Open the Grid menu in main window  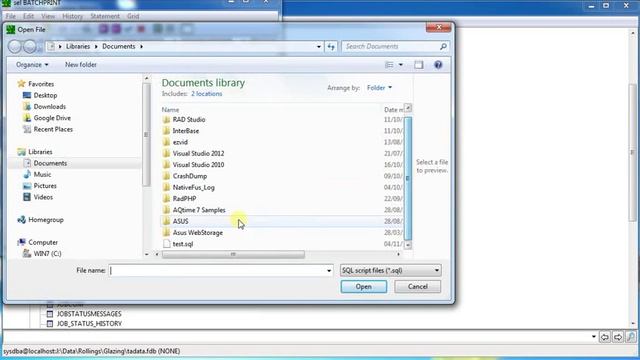[x=133, y=16]
